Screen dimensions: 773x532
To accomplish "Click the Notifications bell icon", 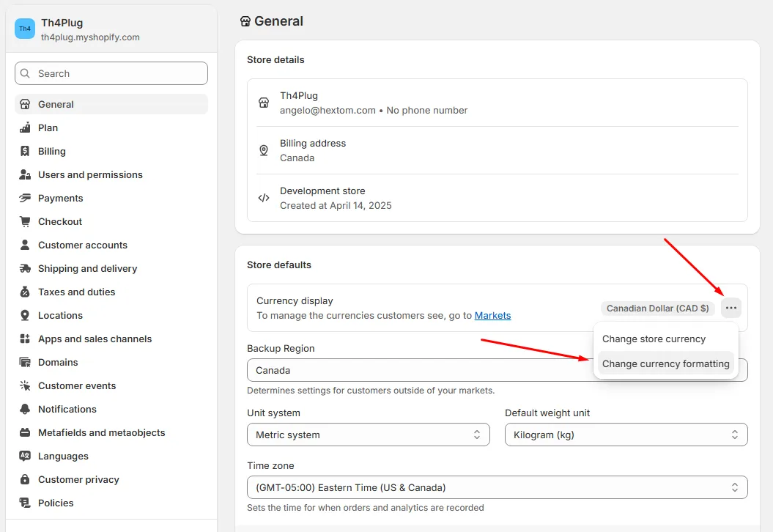I will pyautogui.click(x=25, y=409).
